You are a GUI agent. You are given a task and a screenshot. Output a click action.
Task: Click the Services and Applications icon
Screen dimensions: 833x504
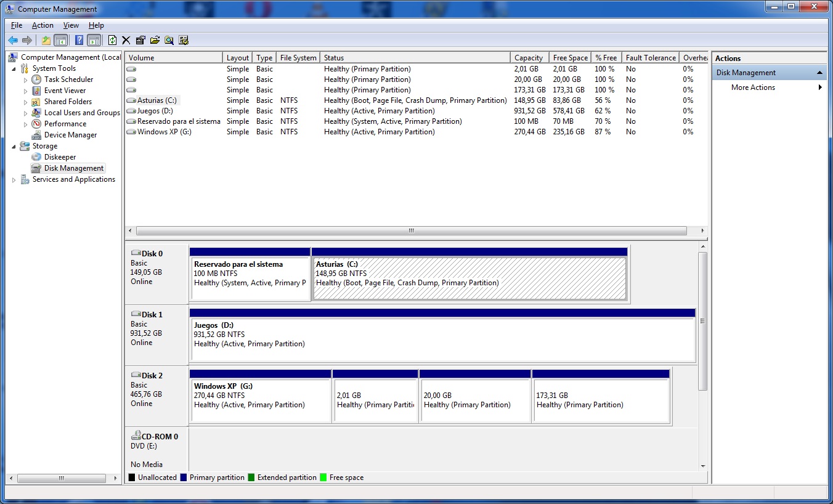point(25,179)
